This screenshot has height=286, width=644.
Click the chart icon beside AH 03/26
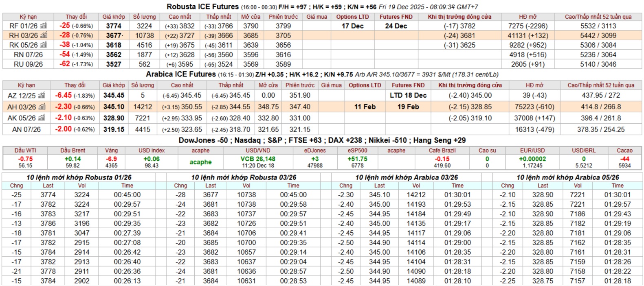(x=42, y=107)
